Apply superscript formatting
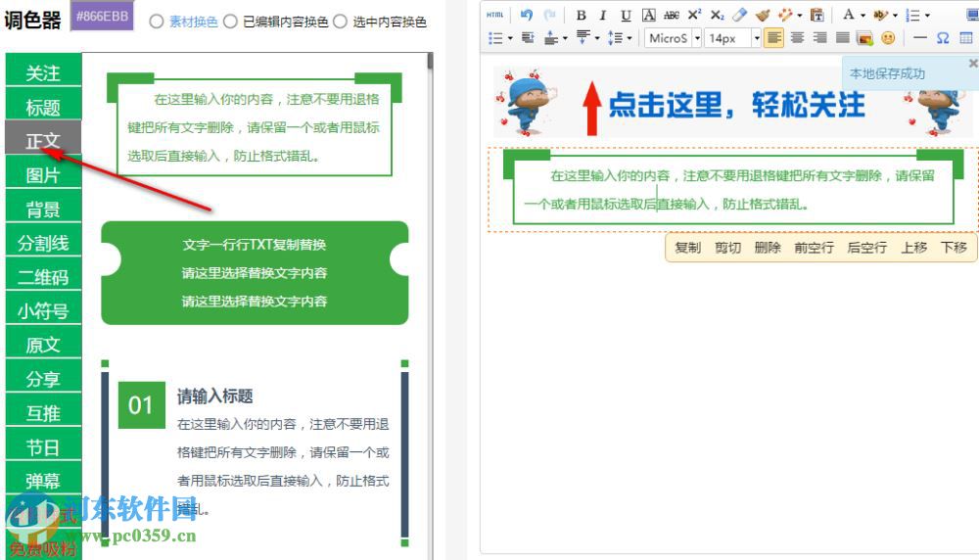The width and height of the screenshot is (979, 560). click(694, 15)
